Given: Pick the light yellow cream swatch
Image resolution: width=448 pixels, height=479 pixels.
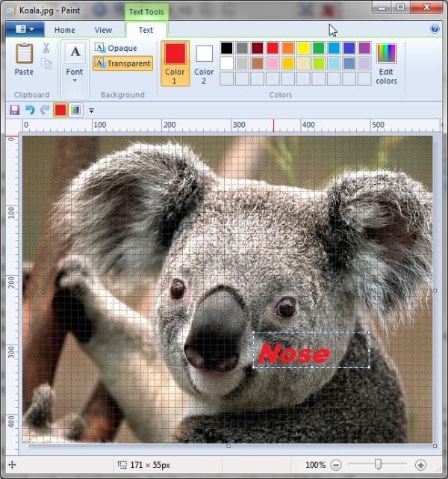Looking at the screenshot, I should (x=303, y=64).
